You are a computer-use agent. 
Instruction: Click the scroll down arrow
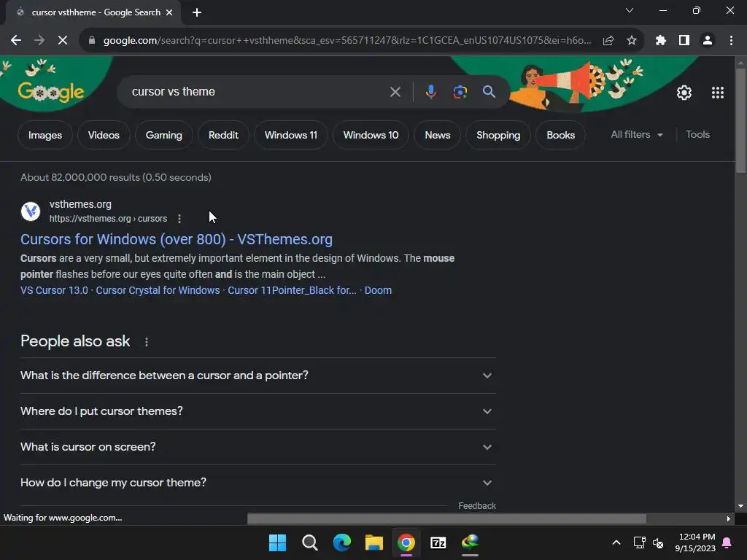tap(740, 506)
